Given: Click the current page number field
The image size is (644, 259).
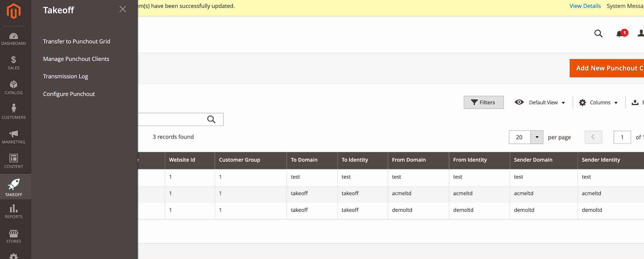Looking at the screenshot, I should [622, 137].
